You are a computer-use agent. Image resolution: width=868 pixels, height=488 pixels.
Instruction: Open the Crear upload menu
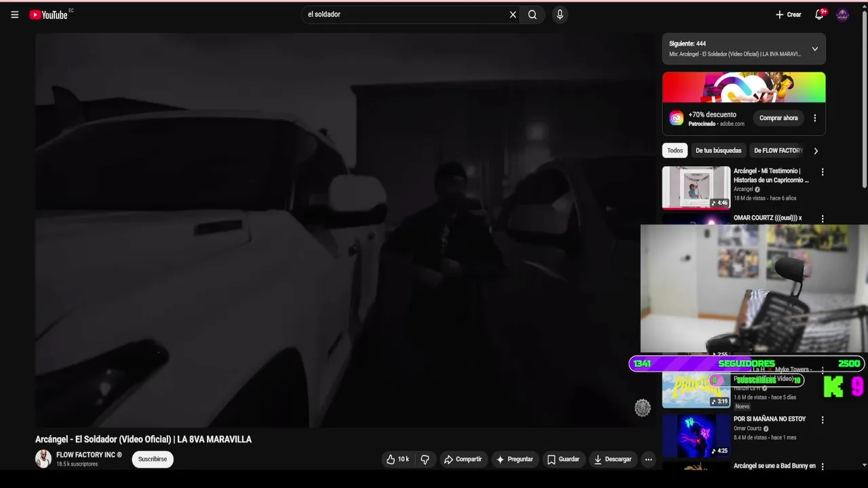tap(788, 14)
